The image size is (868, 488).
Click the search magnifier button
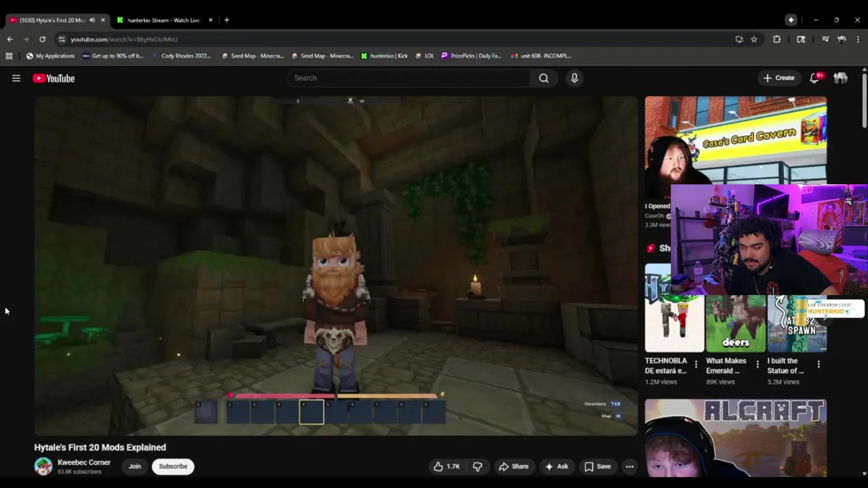(x=544, y=78)
